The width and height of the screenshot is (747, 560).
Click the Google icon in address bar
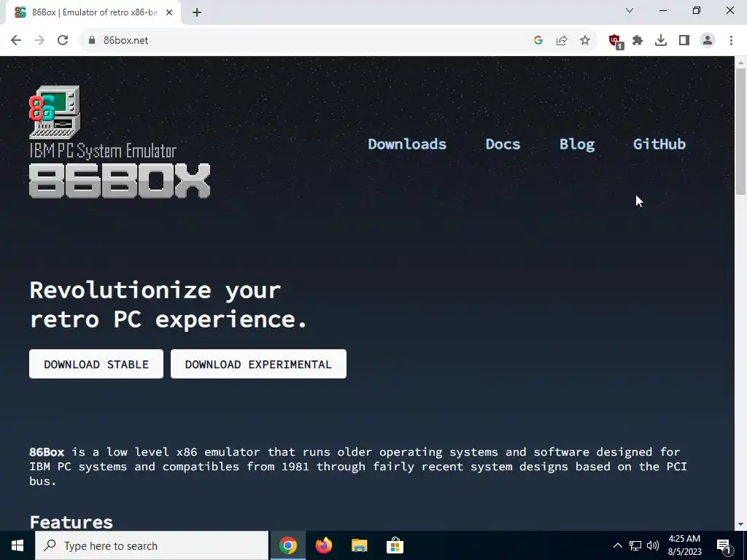(x=538, y=41)
